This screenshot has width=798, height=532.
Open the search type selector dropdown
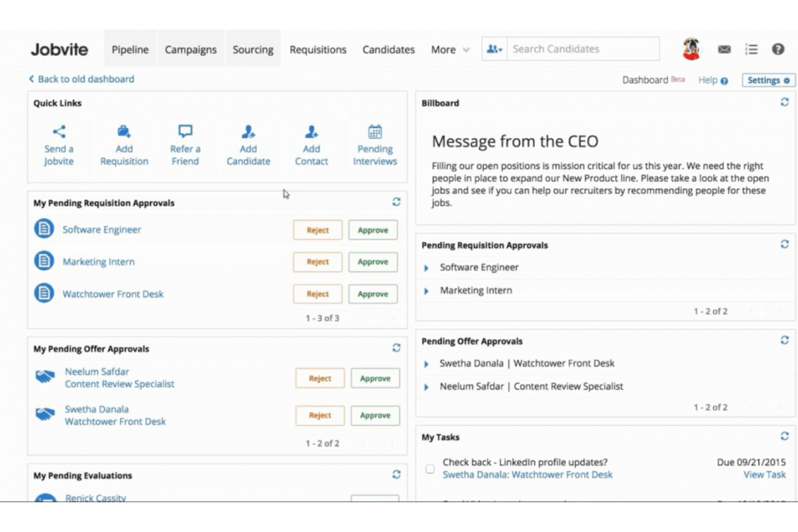tap(494, 49)
